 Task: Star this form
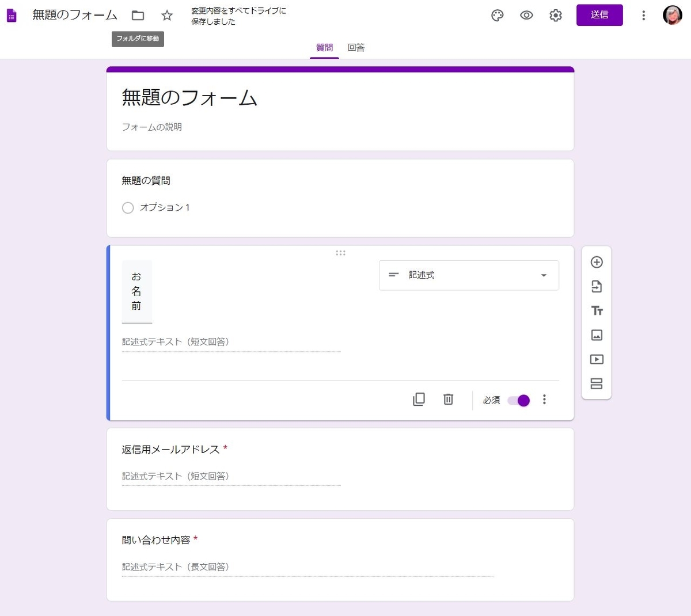[x=166, y=16]
